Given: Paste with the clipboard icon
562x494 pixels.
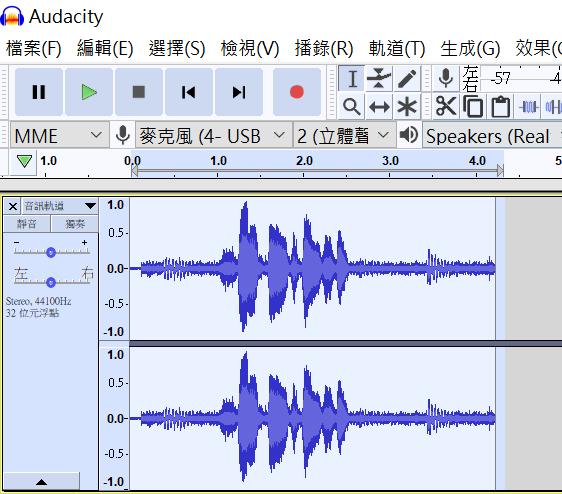Looking at the screenshot, I should pyautogui.click(x=500, y=106).
